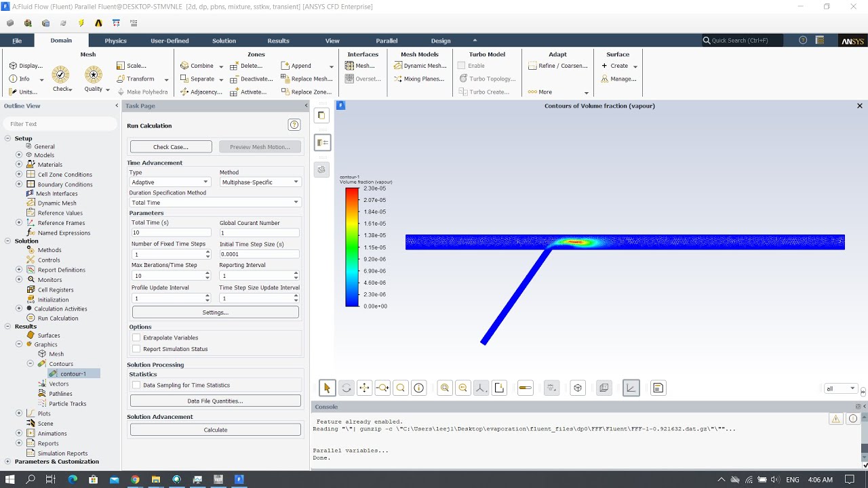Open the Method Multiphase-Specific dropdown
The width and height of the screenshot is (868, 488).
[x=260, y=182]
